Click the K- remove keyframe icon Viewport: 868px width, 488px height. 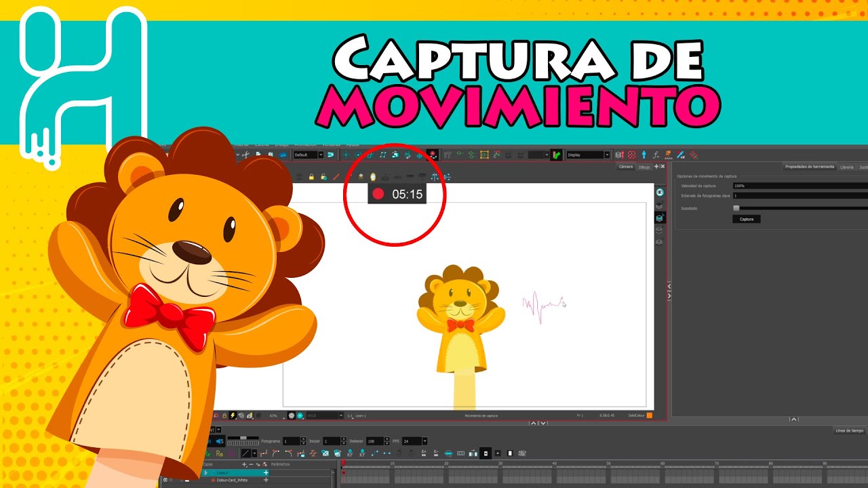[436, 453]
